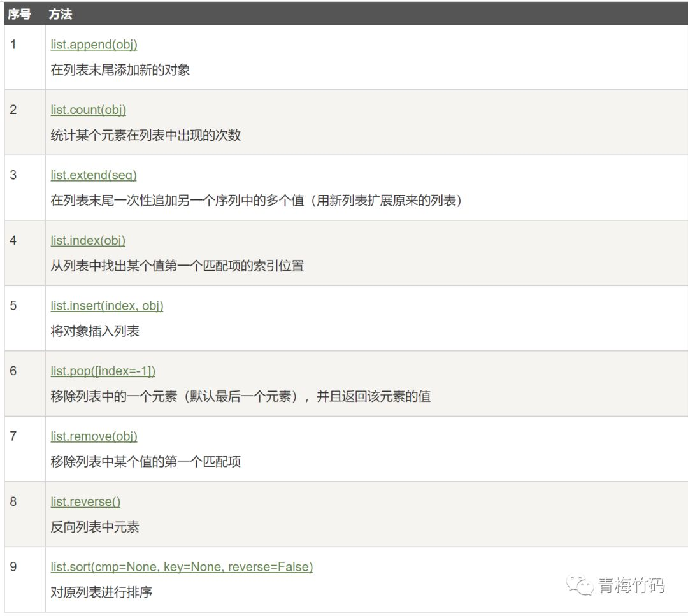This screenshot has width=688, height=616.
Task: Click the 序号 column header
Action: pyautogui.click(x=20, y=14)
